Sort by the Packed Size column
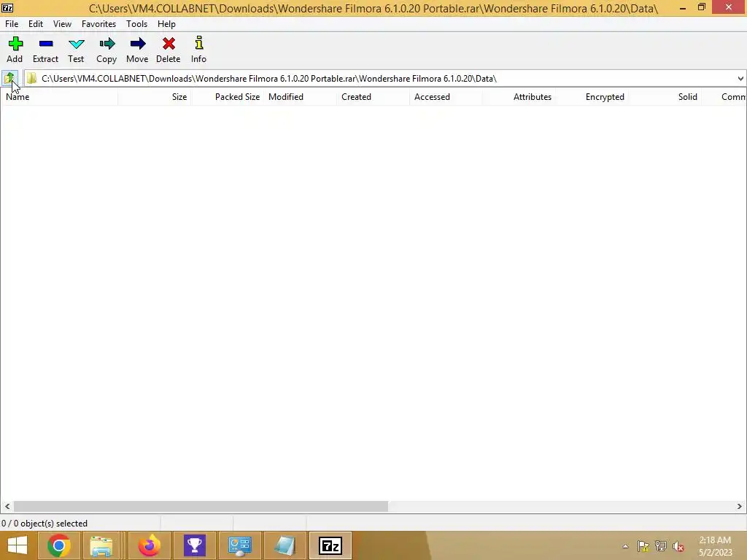This screenshot has width=747, height=560. pyautogui.click(x=228, y=97)
